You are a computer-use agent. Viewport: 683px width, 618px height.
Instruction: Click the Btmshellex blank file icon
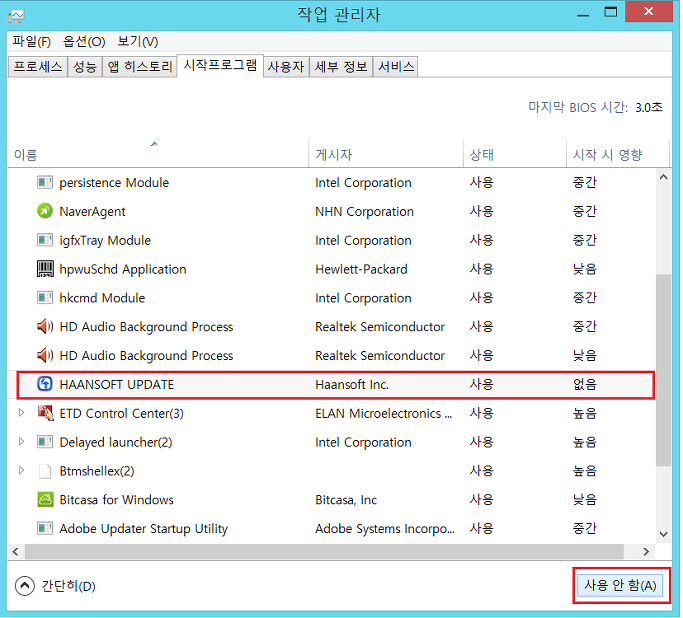pos(45,471)
